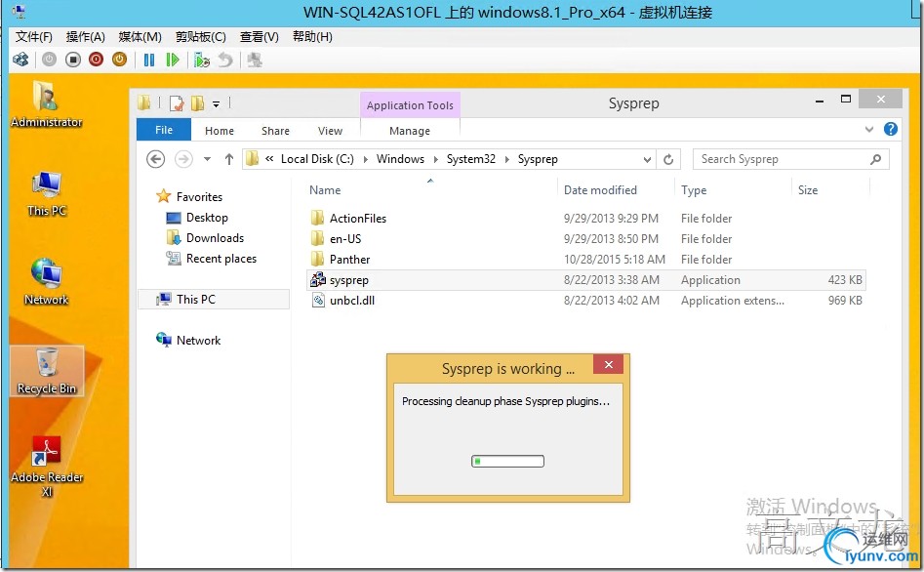Turn off the VM with the black stop icon
Viewport: 924px width, 572px height.
73,60
